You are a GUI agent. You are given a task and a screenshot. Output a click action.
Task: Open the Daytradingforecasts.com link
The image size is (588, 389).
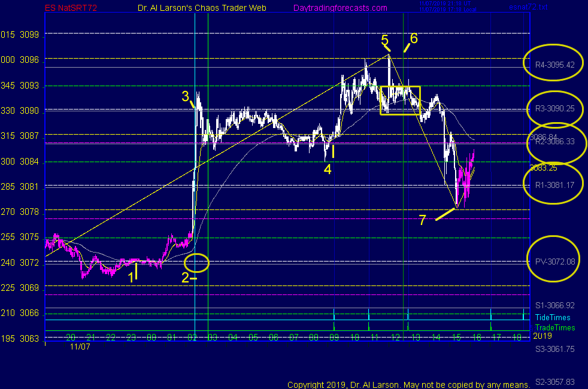pos(340,8)
